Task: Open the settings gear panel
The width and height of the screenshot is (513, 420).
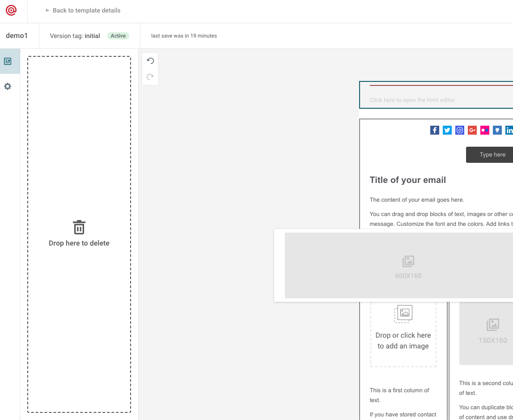Action: click(8, 86)
